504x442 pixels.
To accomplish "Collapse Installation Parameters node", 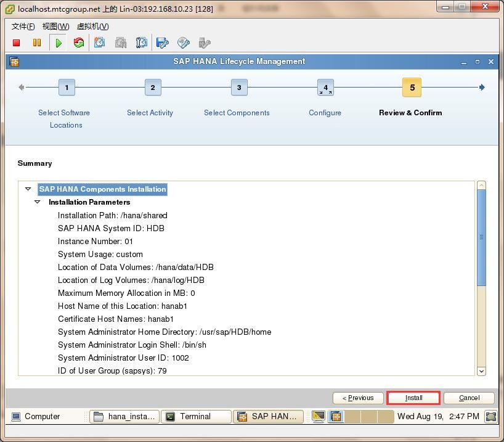I will (38, 202).
